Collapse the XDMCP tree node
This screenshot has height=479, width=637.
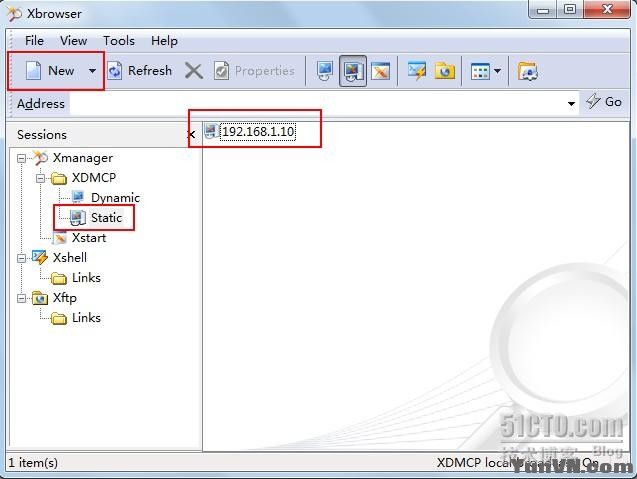[x=41, y=178]
